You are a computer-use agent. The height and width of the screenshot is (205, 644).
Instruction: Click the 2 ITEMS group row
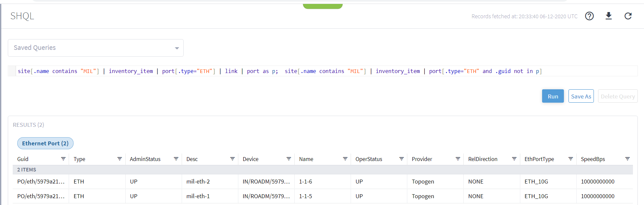click(323, 170)
